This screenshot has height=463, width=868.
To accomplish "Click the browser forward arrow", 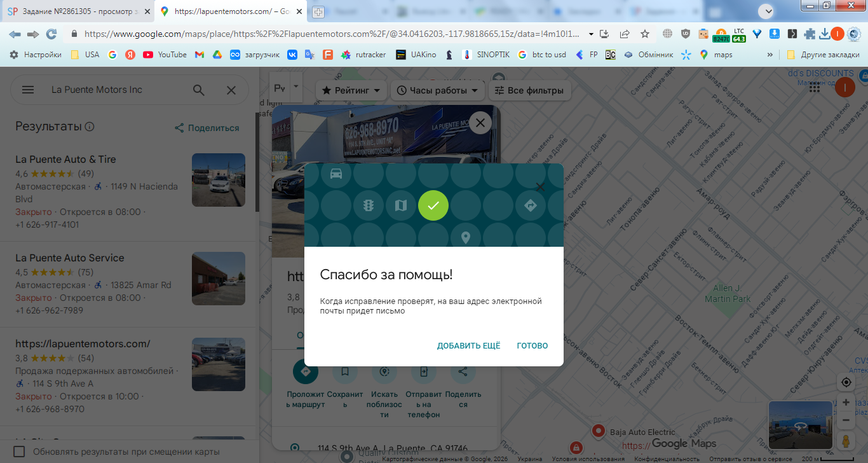I will pyautogui.click(x=33, y=34).
